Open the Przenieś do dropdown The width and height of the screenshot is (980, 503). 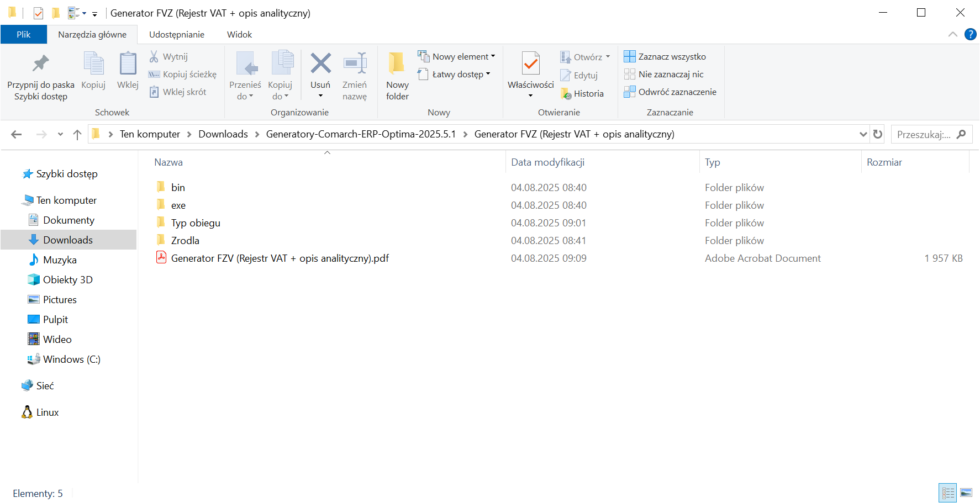point(245,76)
